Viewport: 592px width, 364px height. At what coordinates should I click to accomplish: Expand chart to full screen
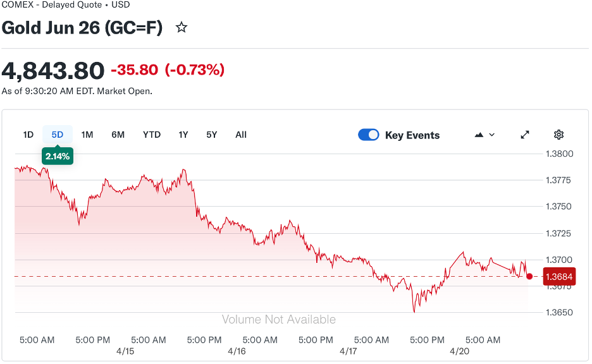tap(525, 135)
